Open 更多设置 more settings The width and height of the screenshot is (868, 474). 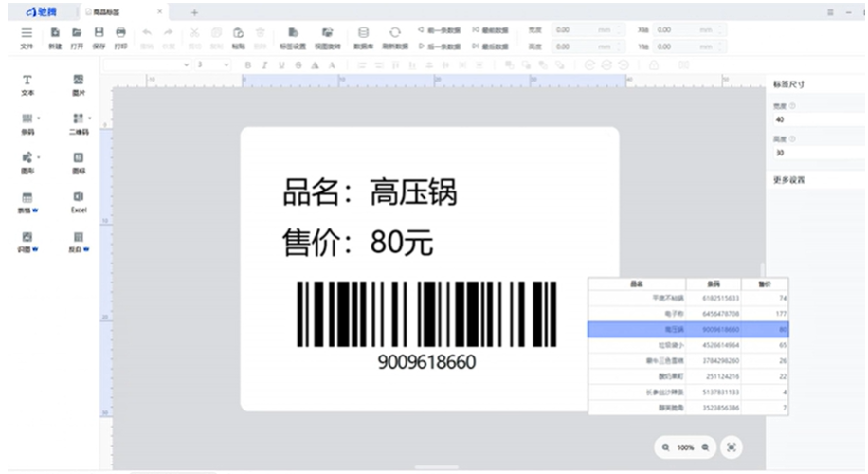pyautogui.click(x=788, y=180)
